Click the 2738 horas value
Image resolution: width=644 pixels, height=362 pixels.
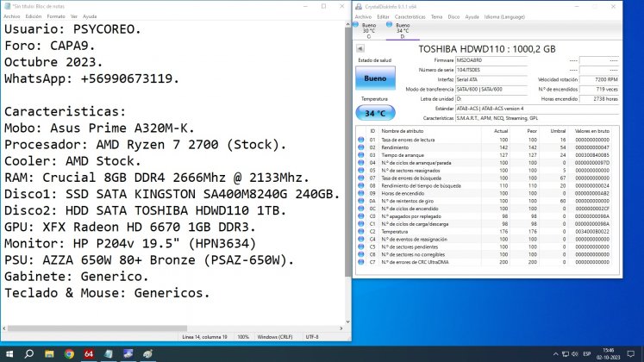(599, 99)
